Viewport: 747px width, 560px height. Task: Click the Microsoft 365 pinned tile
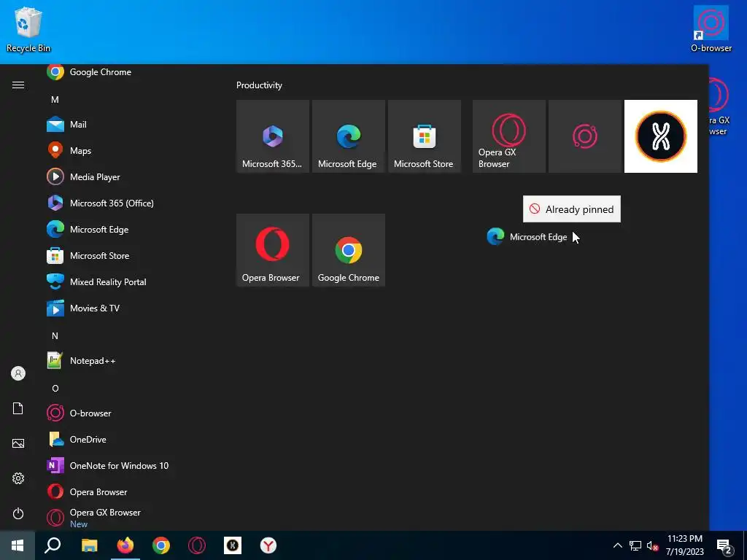pos(273,136)
